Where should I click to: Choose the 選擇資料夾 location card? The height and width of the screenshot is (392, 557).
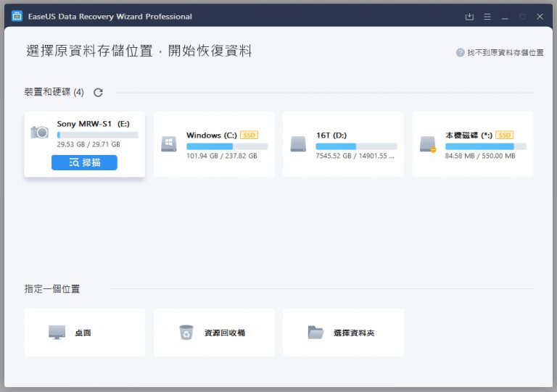pyautogui.click(x=343, y=333)
